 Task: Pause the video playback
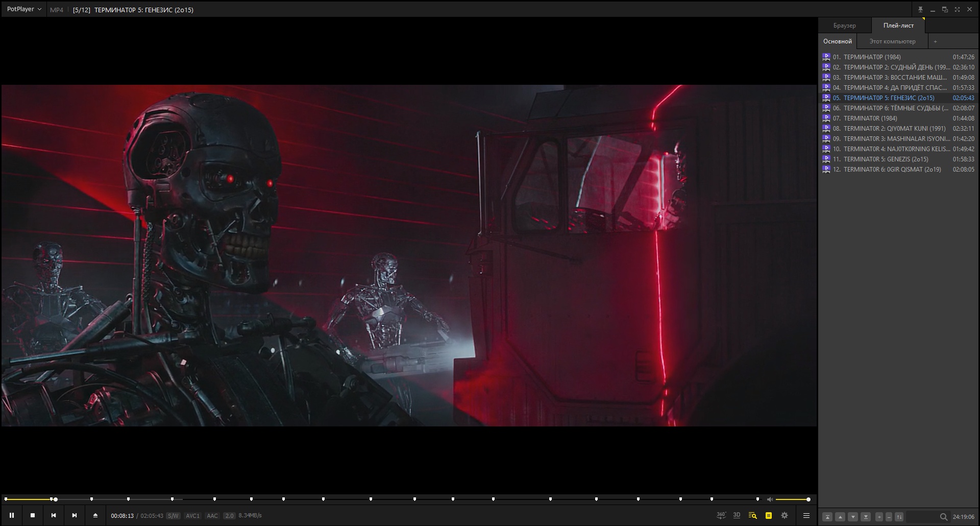(12, 515)
